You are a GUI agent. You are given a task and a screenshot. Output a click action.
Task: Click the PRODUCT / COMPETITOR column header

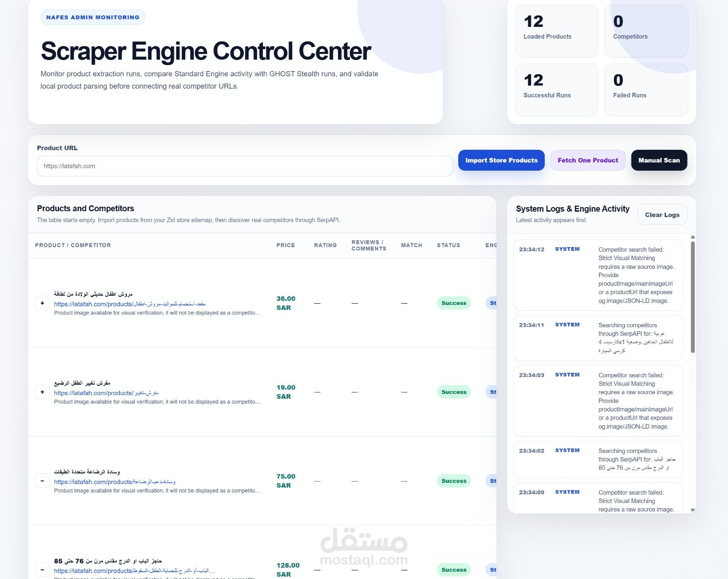[73, 245]
